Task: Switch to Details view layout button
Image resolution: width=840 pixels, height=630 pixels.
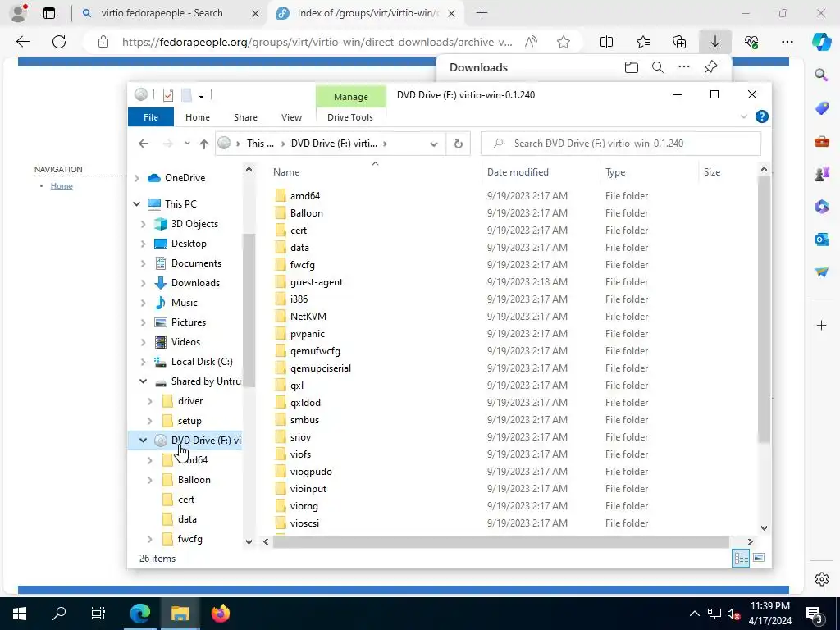Action: click(x=741, y=558)
